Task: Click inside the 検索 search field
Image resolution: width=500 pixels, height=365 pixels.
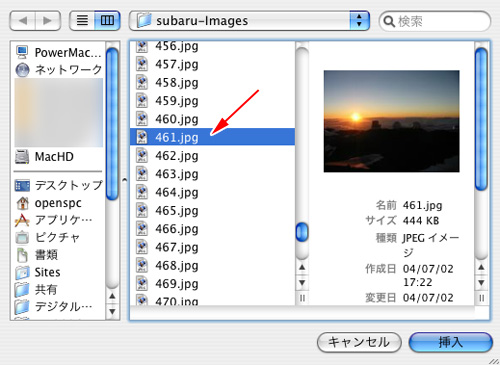Action: point(435,21)
